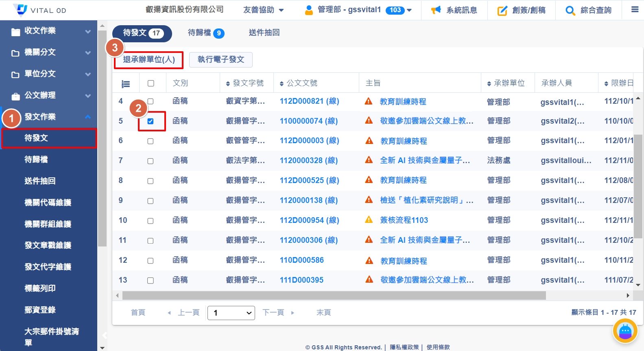The width and height of the screenshot is (644, 351).
Task: Click the 執行電子發文 button
Action: tap(221, 60)
